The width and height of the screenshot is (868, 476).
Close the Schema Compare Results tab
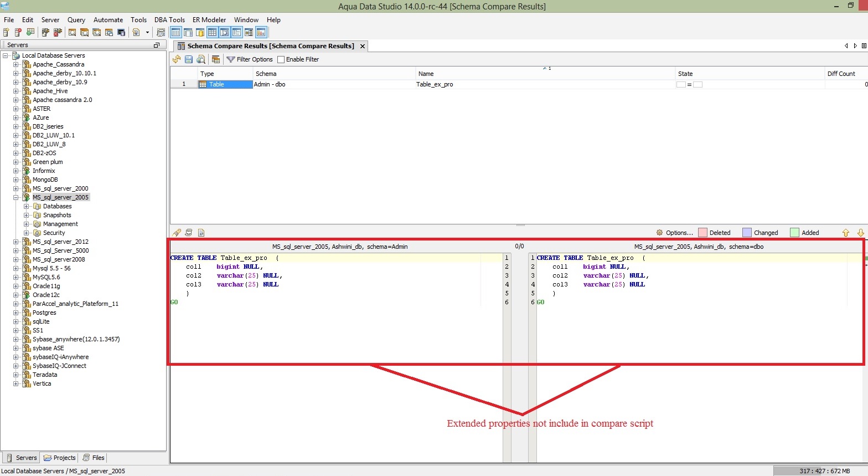click(363, 46)
